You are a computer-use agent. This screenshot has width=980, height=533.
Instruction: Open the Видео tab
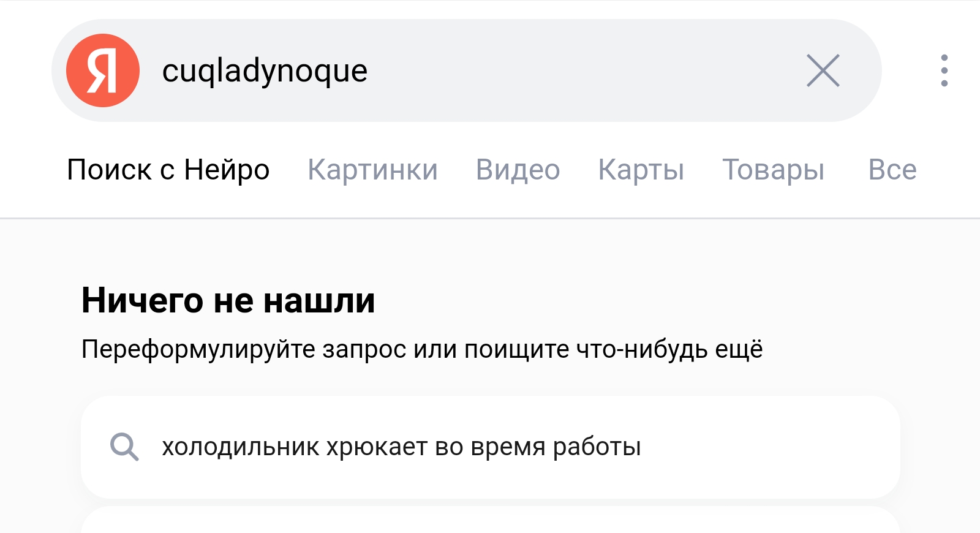[518, 170]
